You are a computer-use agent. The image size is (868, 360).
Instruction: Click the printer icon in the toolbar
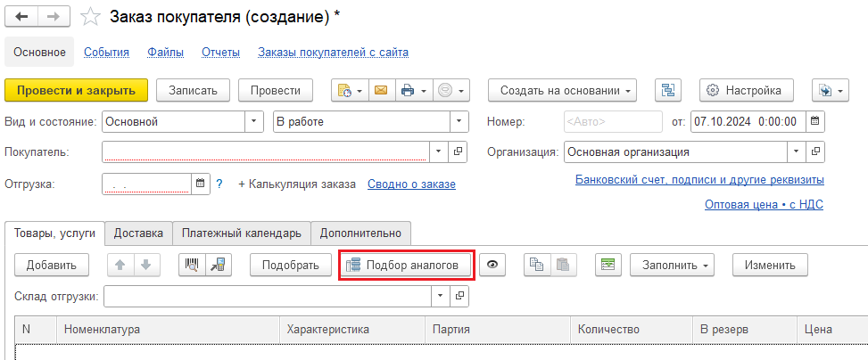pyautogui.click(x=408, y=90)
